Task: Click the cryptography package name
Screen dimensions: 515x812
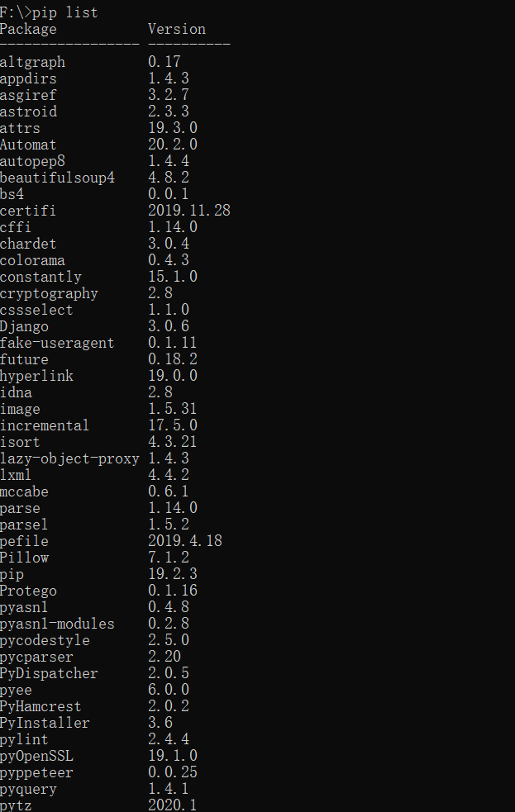Action: pyautogui.click(x=49, y=294)
